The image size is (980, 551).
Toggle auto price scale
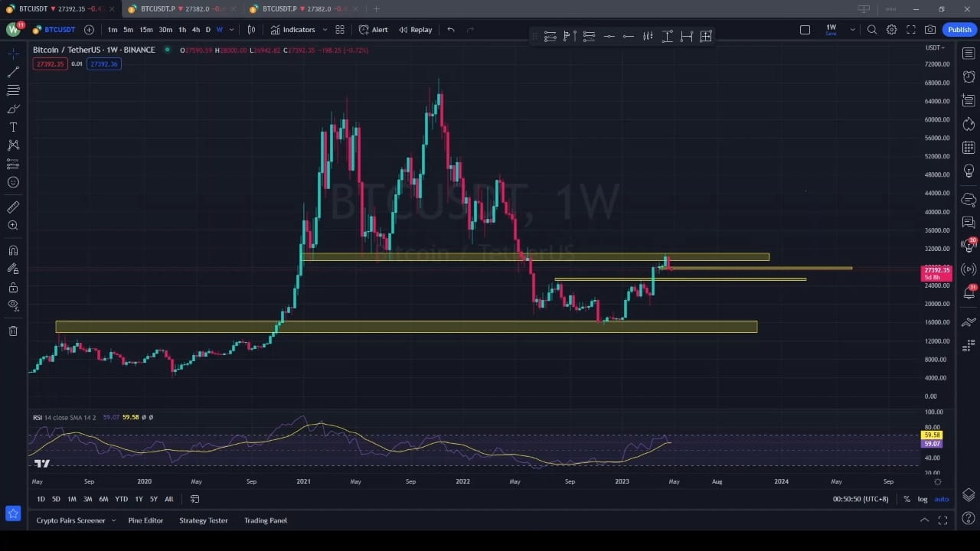click(942, 499)
